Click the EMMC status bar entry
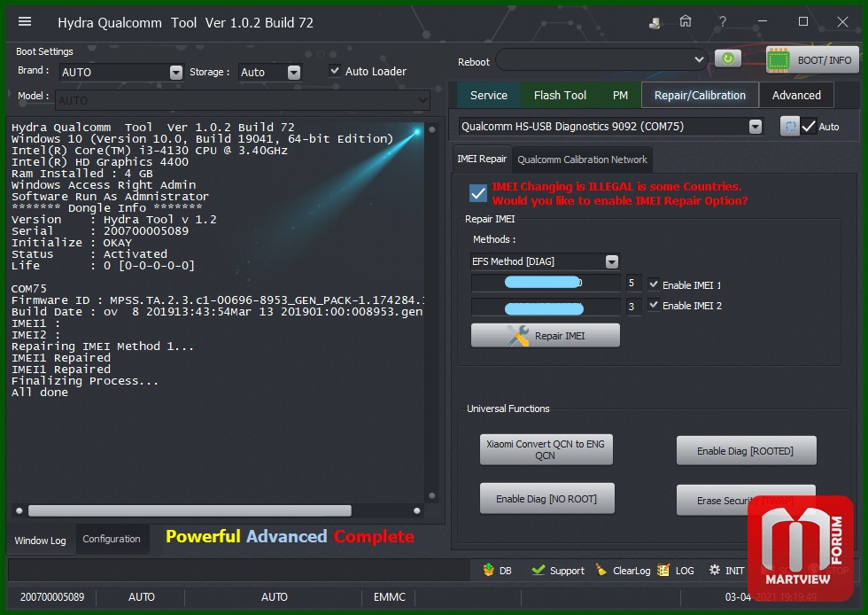Screen dimensions: 868x615 pos(390,596)
